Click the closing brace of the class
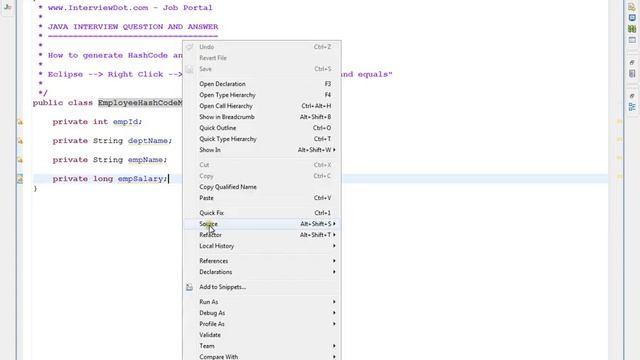Image resolution: width=640 pixels, height=360 pixels. [35, 188]
